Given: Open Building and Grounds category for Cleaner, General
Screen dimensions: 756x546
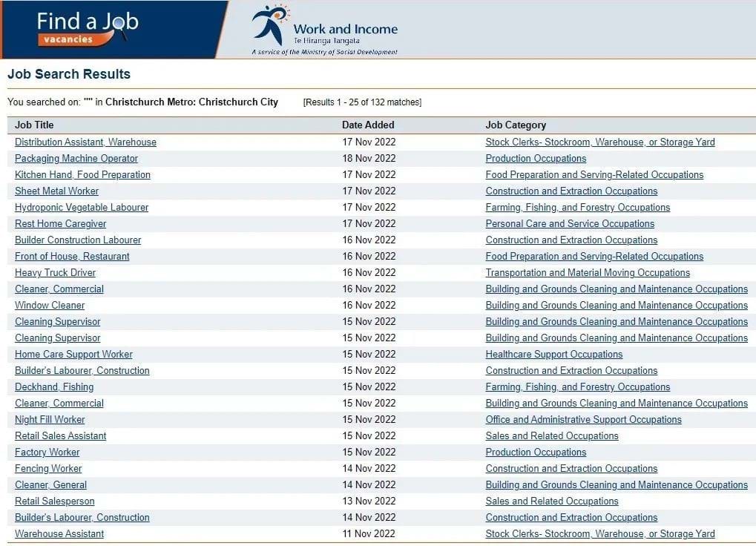Looking at the screenshot, I should pyautogui.click(x=617, y=485).
